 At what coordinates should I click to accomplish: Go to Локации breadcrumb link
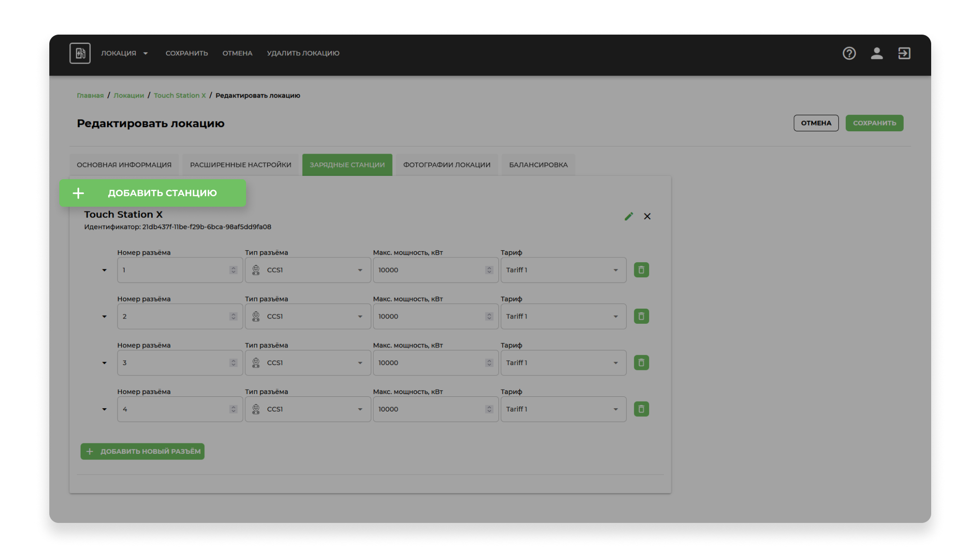click(128, 95)
